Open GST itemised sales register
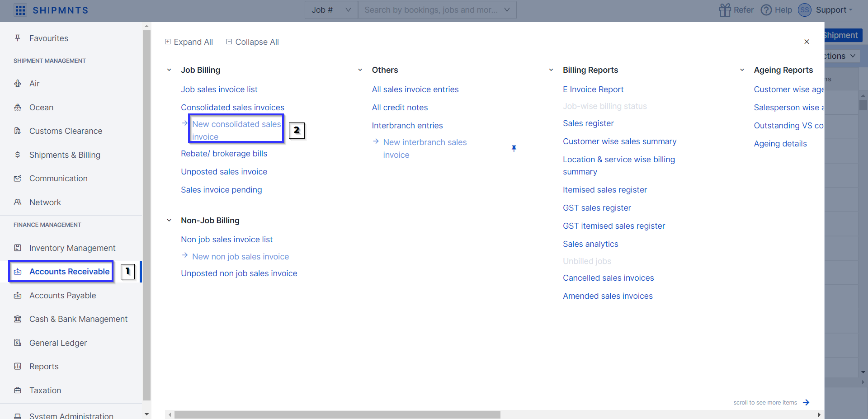The image size is (868, 419). (x=614, y=226)
